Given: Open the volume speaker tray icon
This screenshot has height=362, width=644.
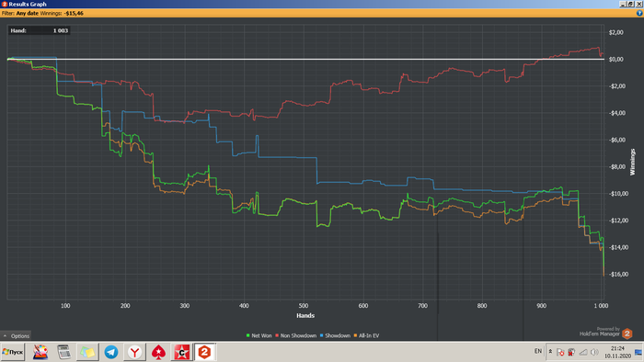Looking at the screenshot, I should tap(594, 352).
